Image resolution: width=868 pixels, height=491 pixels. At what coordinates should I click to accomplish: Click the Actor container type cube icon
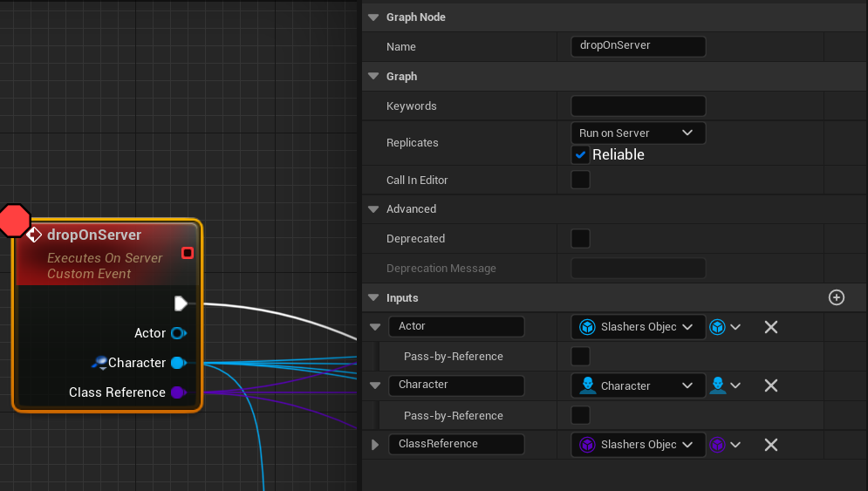click(x=717, y=327)
